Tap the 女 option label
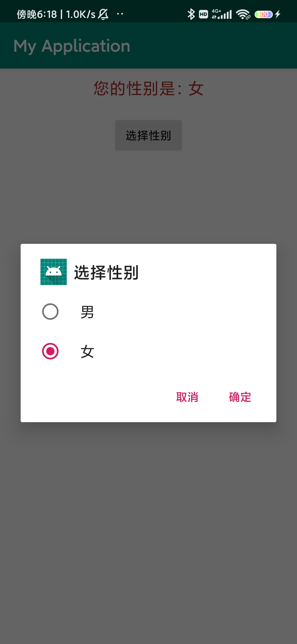 pos(87,352)
